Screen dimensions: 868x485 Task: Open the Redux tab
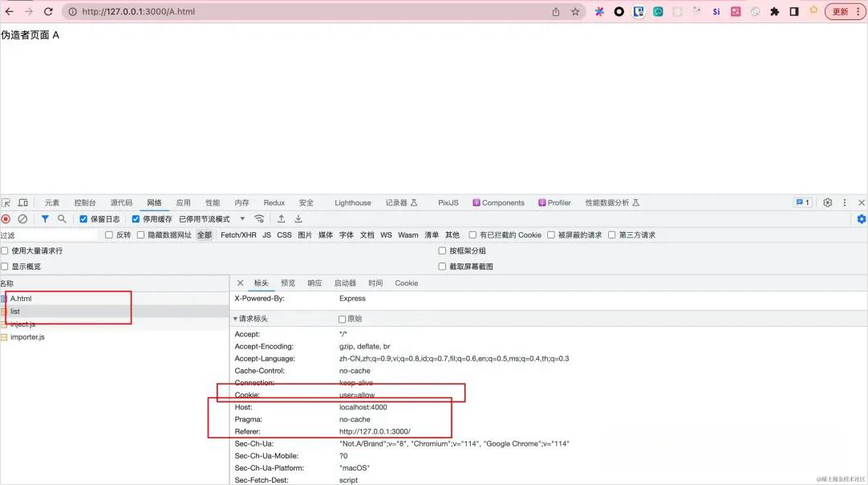(x=274, y=203)
